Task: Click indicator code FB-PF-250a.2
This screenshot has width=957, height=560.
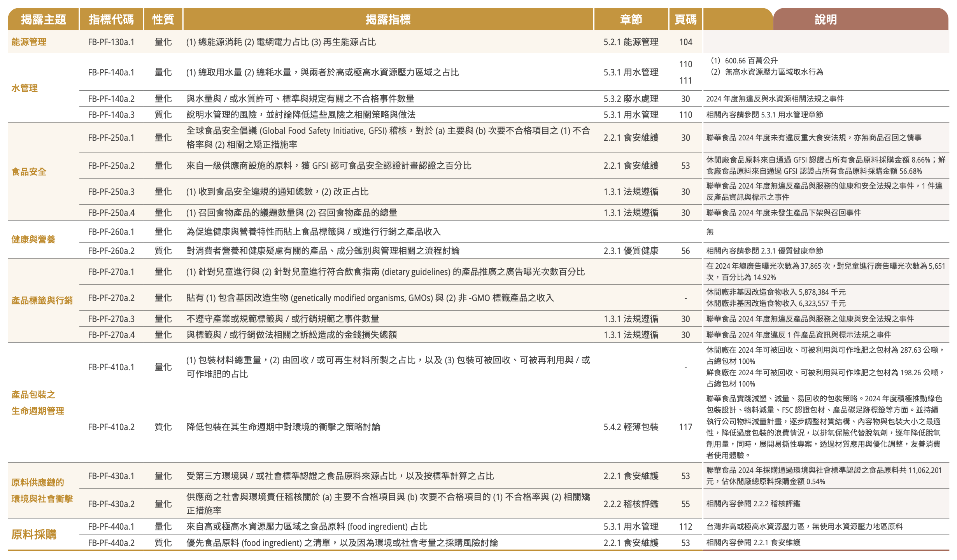Action: point(111,166)
